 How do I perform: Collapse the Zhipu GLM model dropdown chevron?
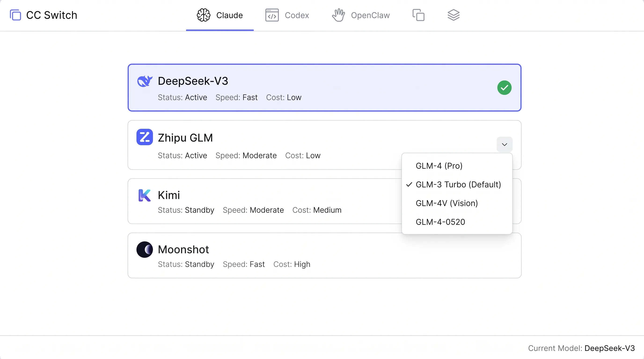click(x=505, y=144)
